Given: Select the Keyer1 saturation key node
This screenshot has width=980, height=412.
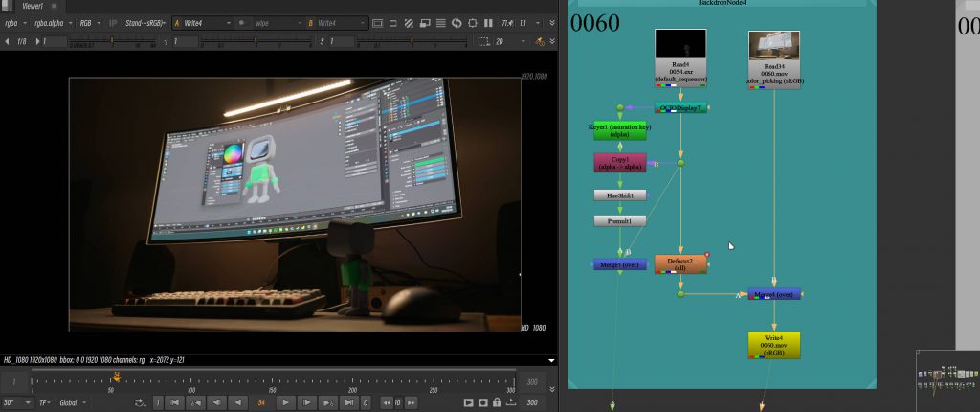Looking at the screenshot, I should click(619, 130).
